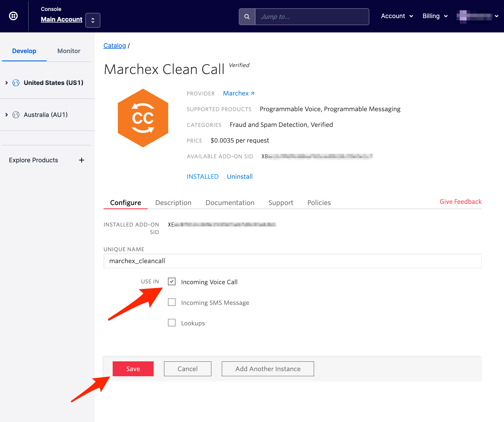This screenshot has height=422, width=504.
Task: Click the Unique Name input field
Action: [x=292, y=261]
